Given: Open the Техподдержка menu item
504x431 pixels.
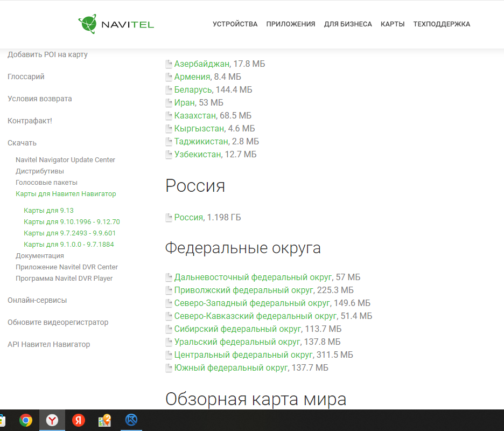Looking at the screenshot, I should point(441,24).
